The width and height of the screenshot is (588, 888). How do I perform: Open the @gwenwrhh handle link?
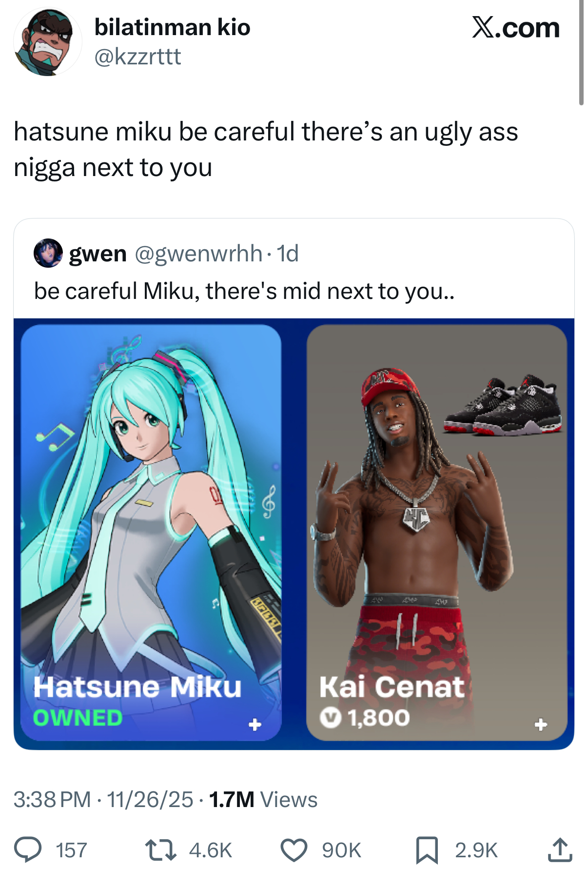click(198, 254)
